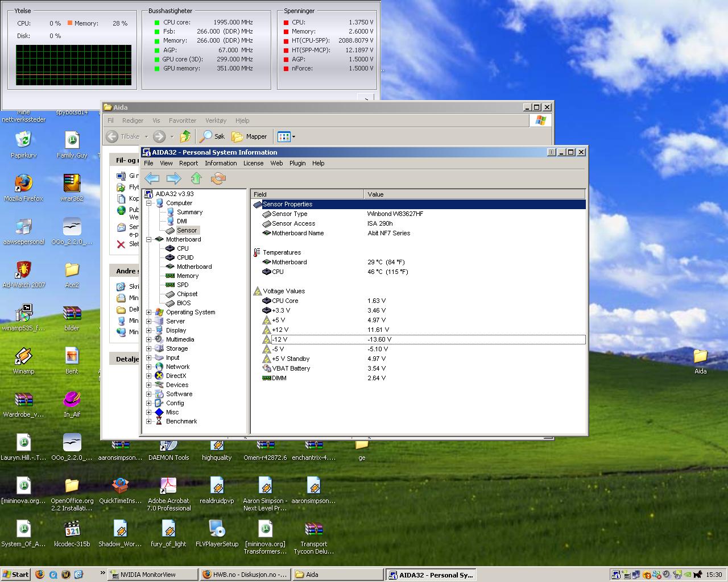Switch to HWB.no Diskusjon.no taskbar button

(246, 575)
